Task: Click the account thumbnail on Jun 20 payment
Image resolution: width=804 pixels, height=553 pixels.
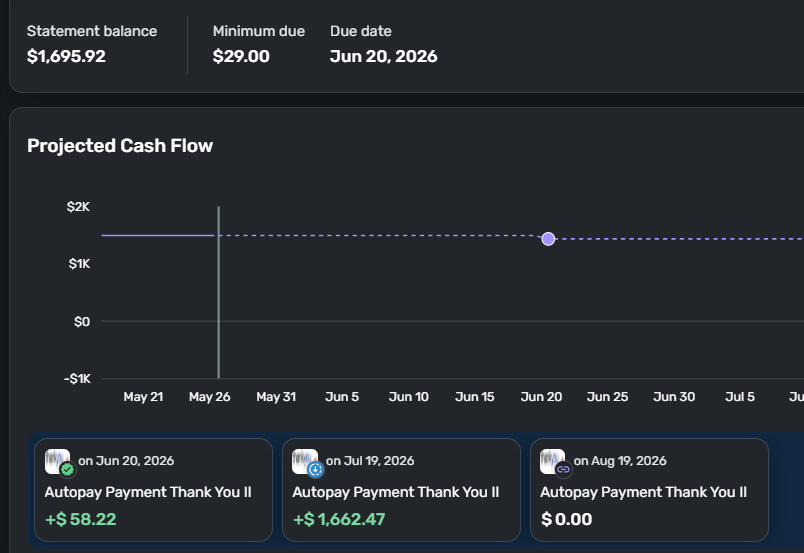Action: pyautogui.click(x=57, y=461)
